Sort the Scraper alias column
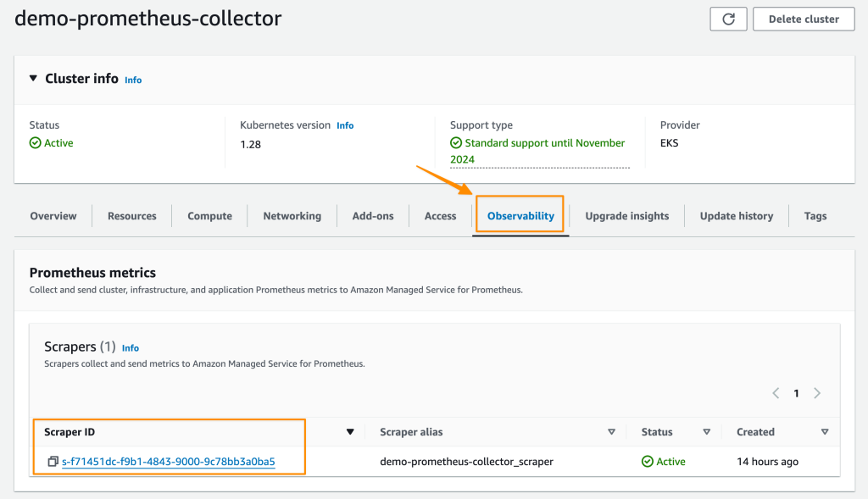The image size is (868, 499). (611, 432)
